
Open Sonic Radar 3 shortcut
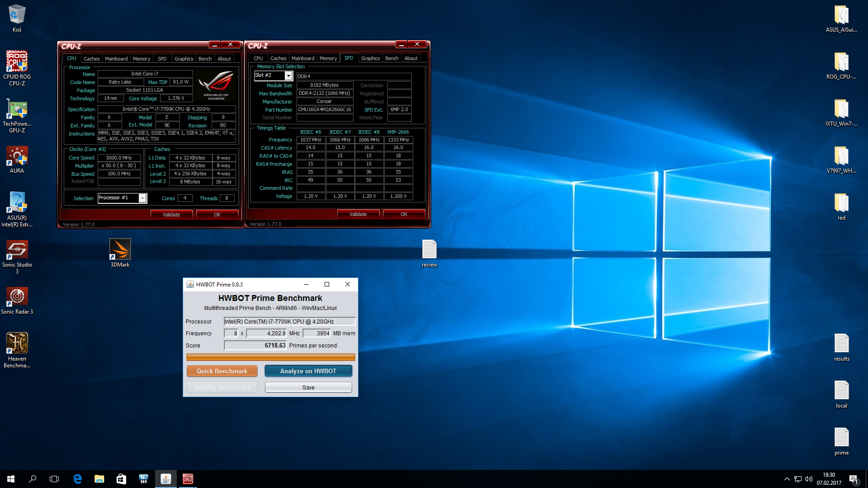(x=17, y=300)
